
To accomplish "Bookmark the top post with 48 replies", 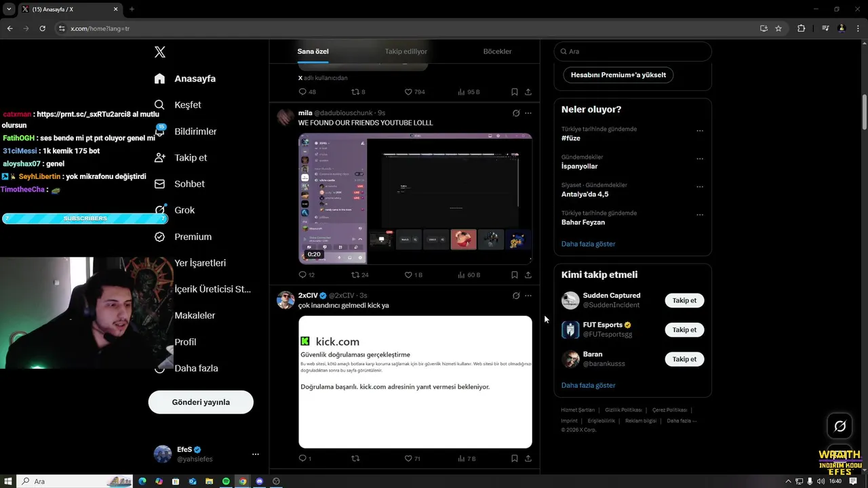I will [x=514, y=92].
